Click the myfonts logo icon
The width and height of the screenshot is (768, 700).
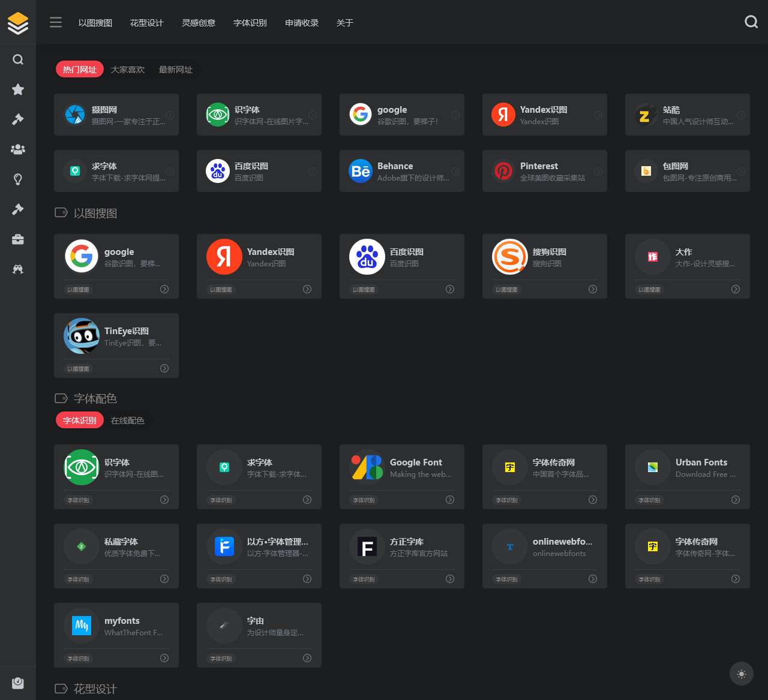pyautogui.click(x=82, y=626)
